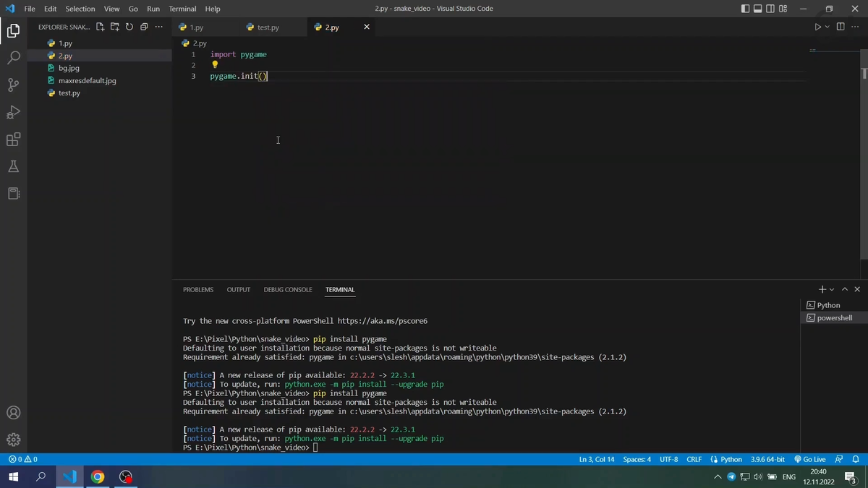The height and width of the screenshot is (488, 868).
Task: Change end of line sequence CRLF
Action: coord(694,459)
